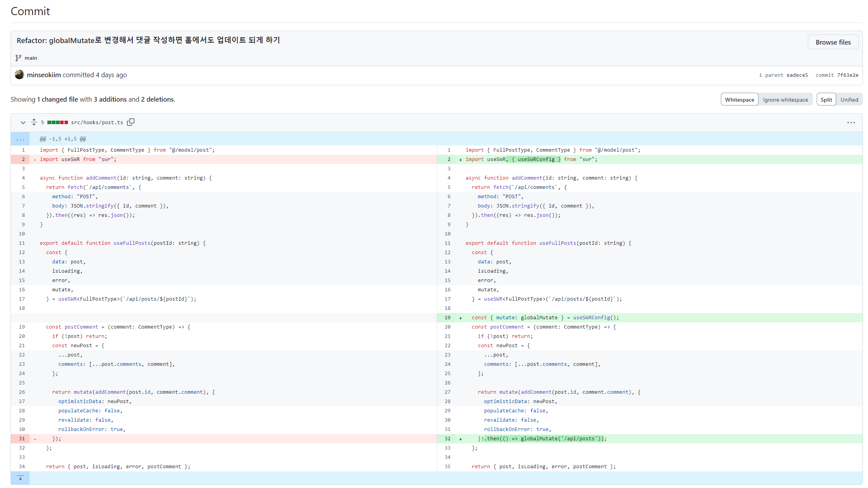Expand hidden lines at diff bottom
This screenshot has width=868, height=488.
coord(20,478)
